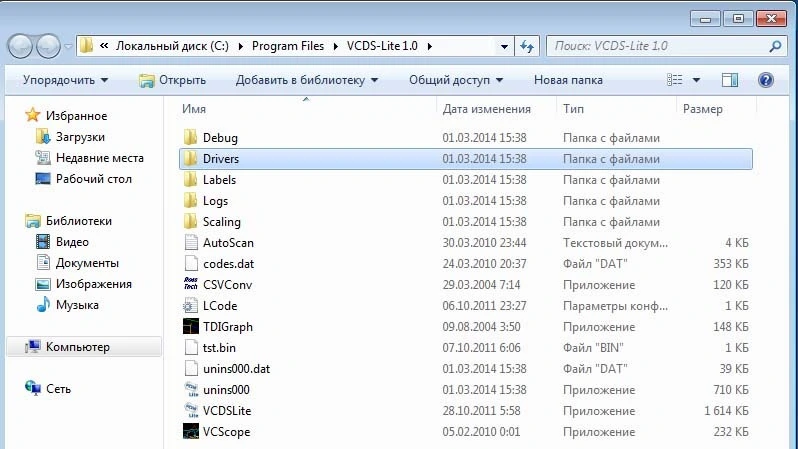Click the folder icon in address bar
The image size is (798, 449).
coord(87,46)
